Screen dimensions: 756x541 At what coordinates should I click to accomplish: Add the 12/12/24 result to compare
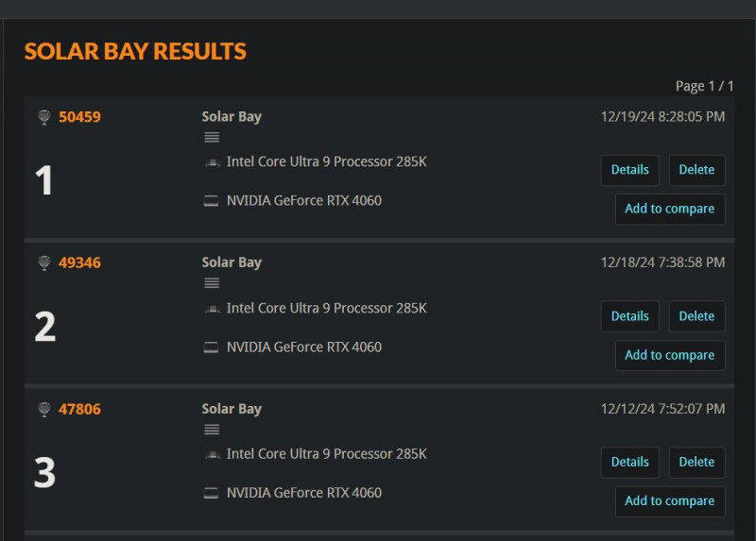tap(669, 501)
